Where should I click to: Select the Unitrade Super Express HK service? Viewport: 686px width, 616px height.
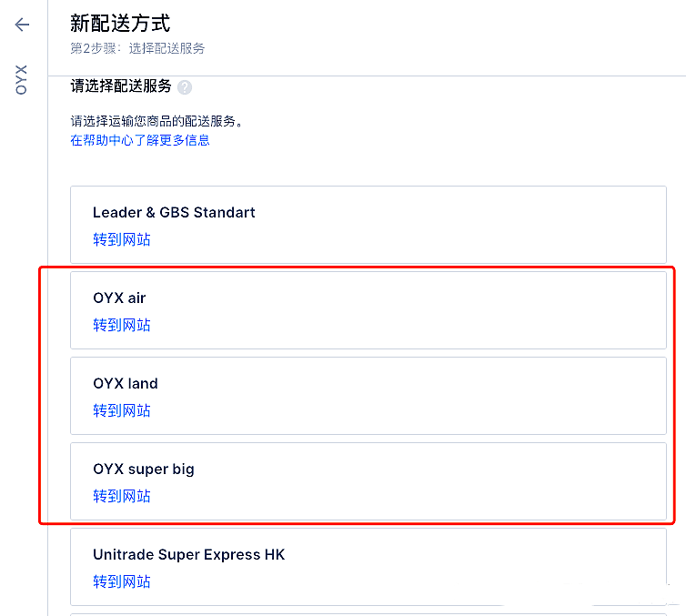(455, 566)
